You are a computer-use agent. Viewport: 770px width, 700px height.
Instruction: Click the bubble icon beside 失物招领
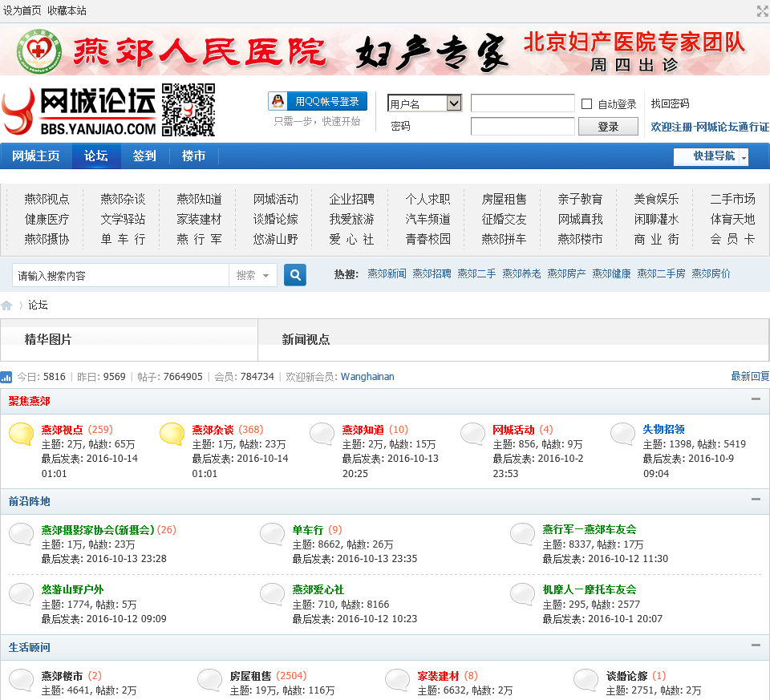pyautogui.click(x=622, y=434)
